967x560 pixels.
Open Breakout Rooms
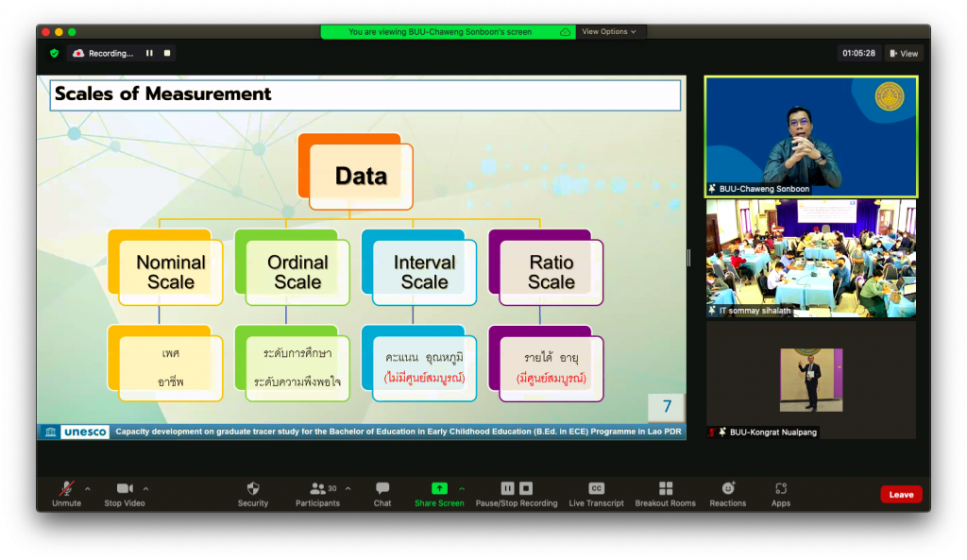[x=665, y=489]
